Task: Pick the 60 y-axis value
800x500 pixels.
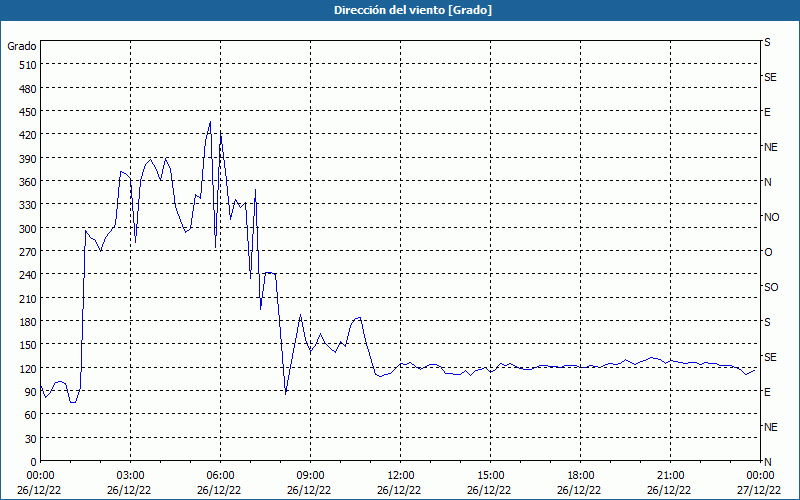Action: tap(30, 415)
